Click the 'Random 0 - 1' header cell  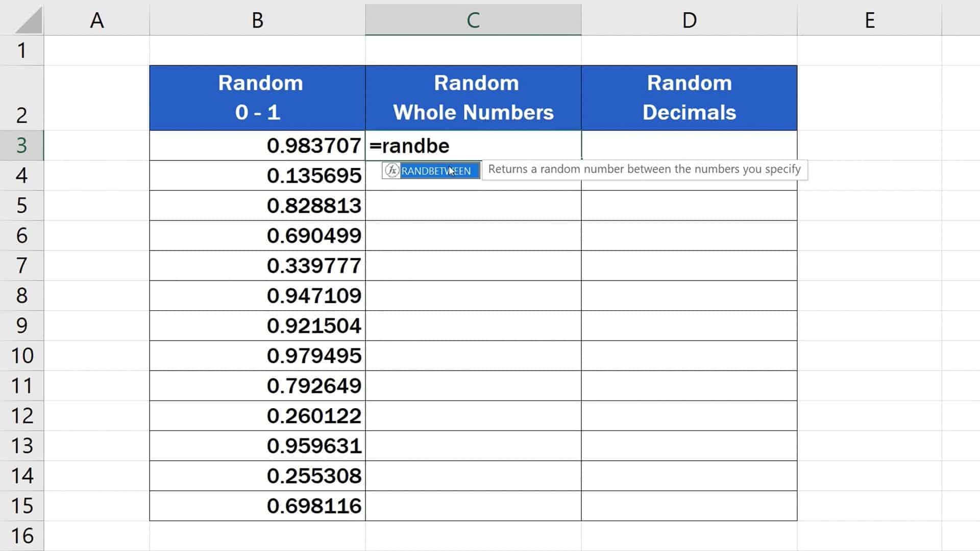click(257, 98)
